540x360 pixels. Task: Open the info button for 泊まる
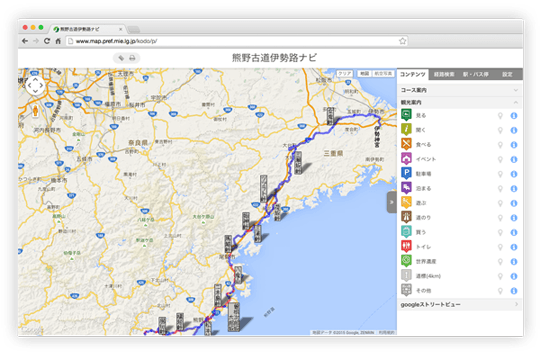pos(514,189)
